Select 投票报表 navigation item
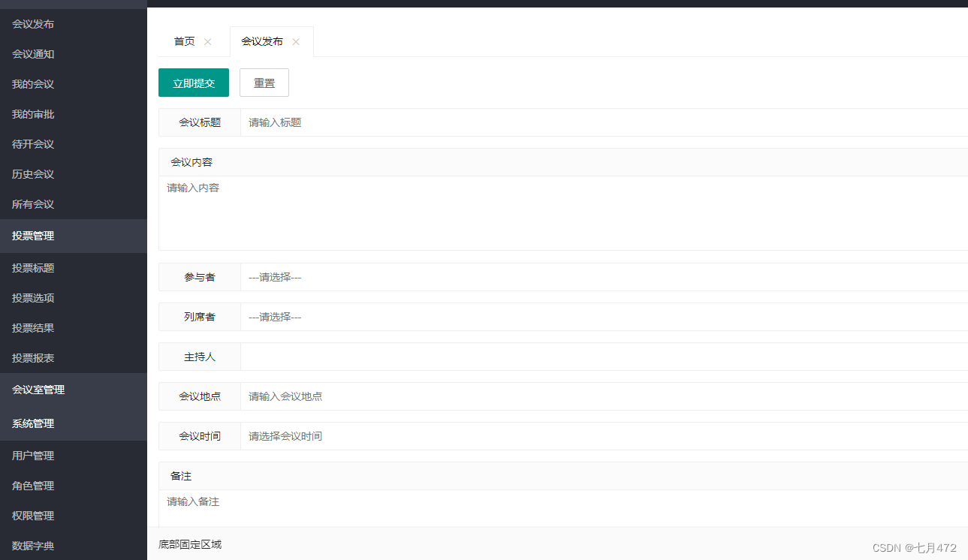Viewport: 968px width, 560px height. 32,357
